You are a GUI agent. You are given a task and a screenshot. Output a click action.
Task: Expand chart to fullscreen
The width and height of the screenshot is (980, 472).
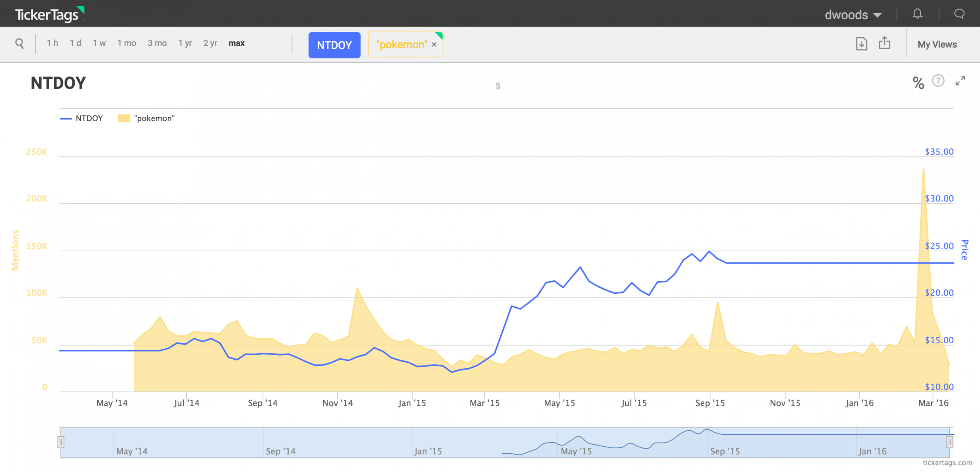(960, 81)
